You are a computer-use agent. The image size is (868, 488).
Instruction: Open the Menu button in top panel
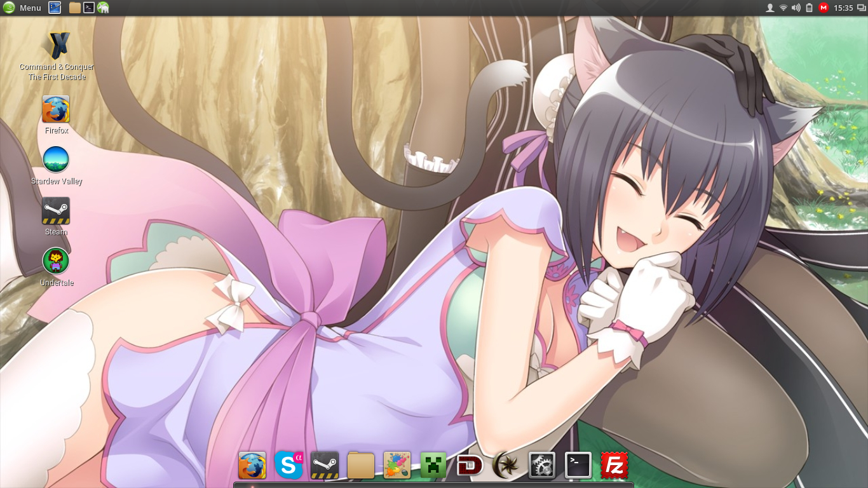pyautogui.click(x=22, y=8)
